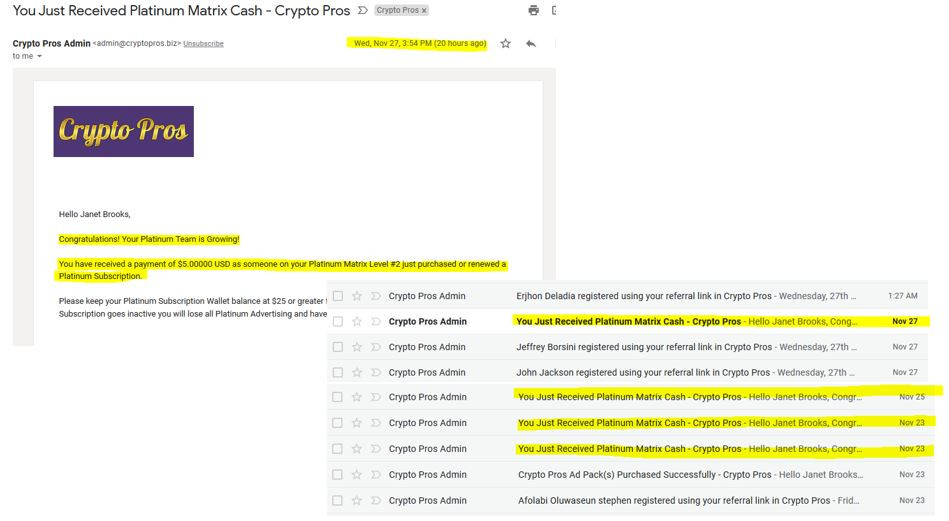Remove the Crypto Pros label tag
The width and height of the screenshot is (949, 521).
(x=424, y=10)
